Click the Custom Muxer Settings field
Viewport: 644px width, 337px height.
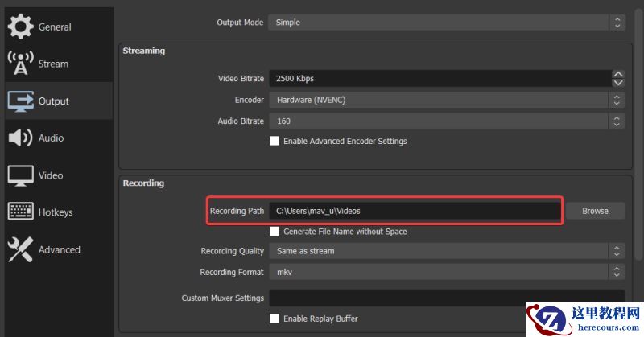447,298
